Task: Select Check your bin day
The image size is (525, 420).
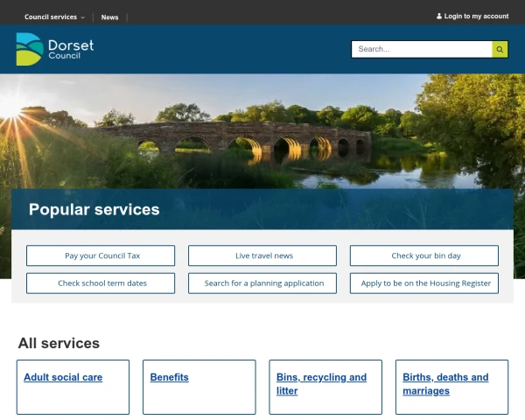Action: point(424,255)
